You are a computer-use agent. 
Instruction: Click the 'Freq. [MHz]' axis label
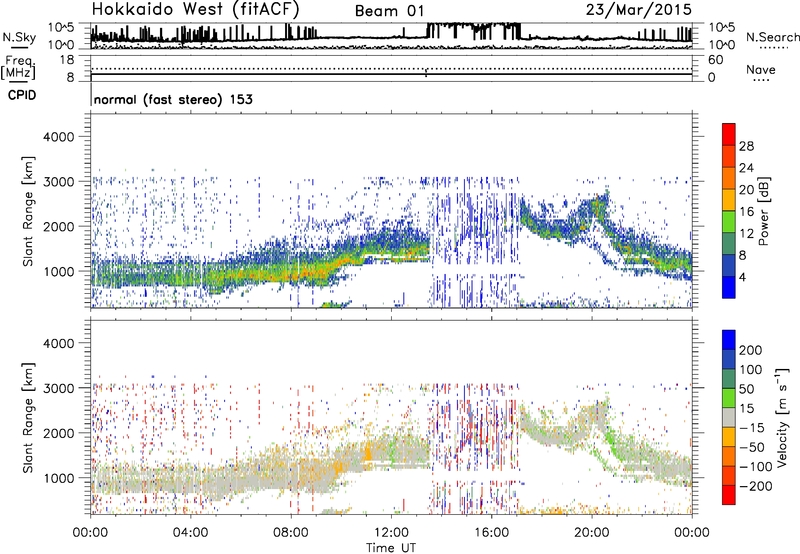click(19, 68)
